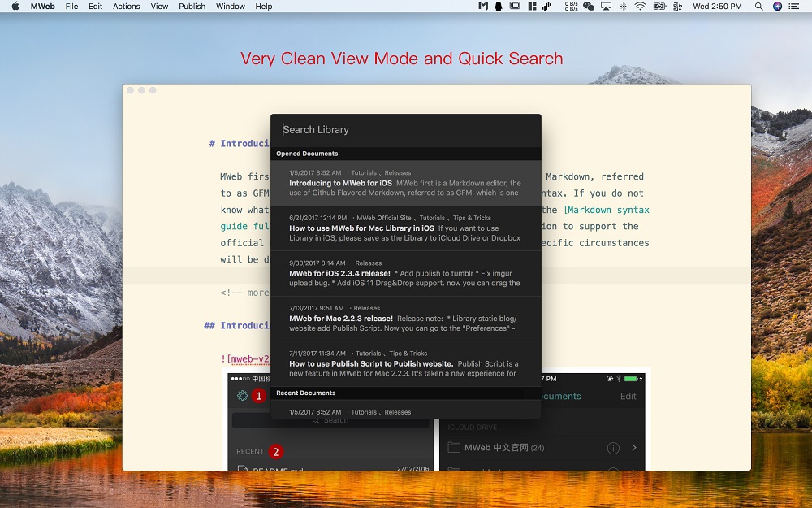
Task: Click the AirPlay display icon
Action: (x=607, y=7)
